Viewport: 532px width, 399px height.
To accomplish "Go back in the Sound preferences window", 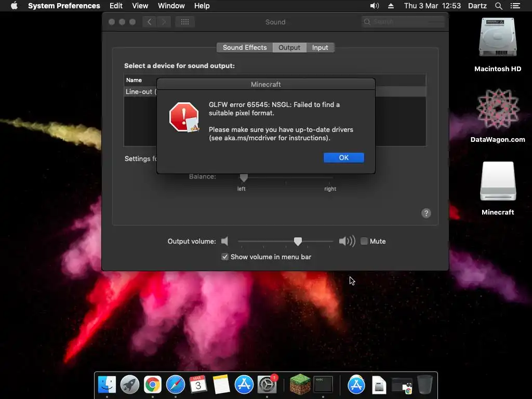I will (149, 22).
